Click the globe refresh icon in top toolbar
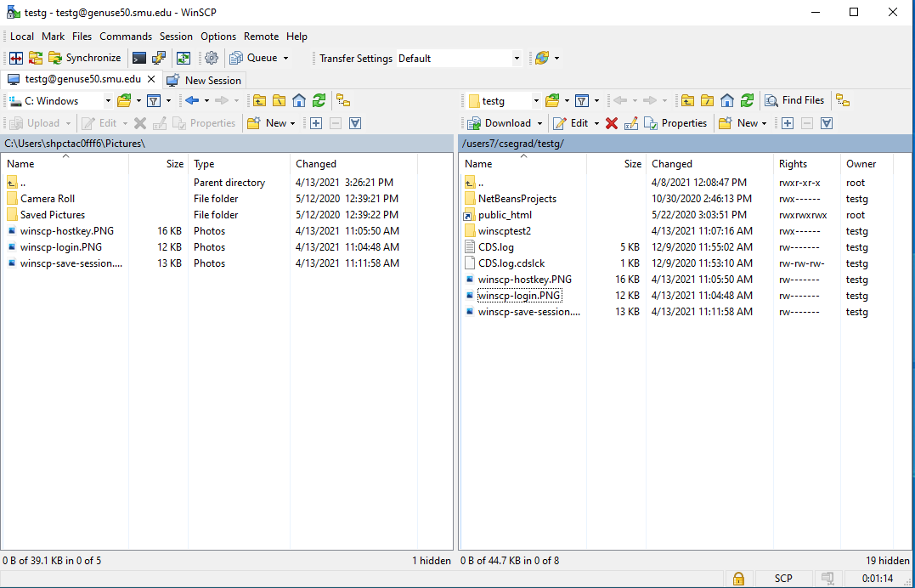This screenshot has width=915, height=588. pos(541,58)
